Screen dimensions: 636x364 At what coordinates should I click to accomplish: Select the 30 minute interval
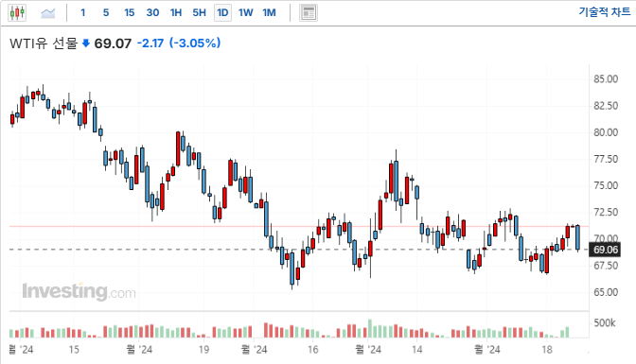pyautogui.click(x=152, y=12)
